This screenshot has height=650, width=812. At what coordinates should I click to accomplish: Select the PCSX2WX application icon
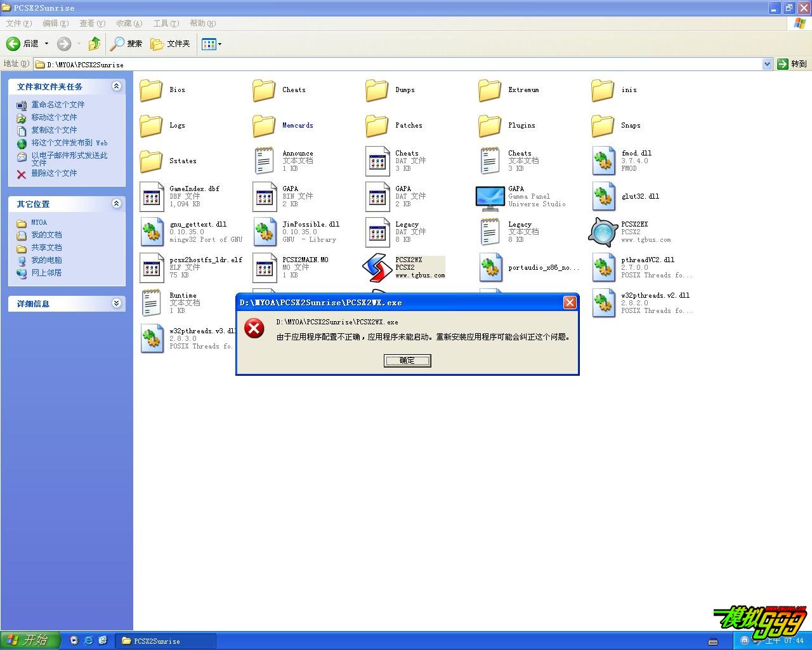[x=377, y=267]
